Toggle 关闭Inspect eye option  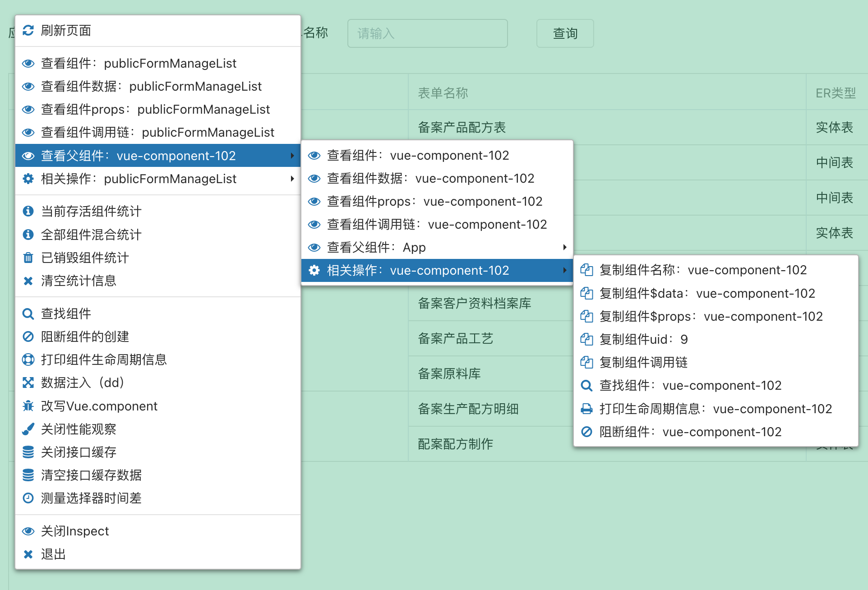pos(75,531)
